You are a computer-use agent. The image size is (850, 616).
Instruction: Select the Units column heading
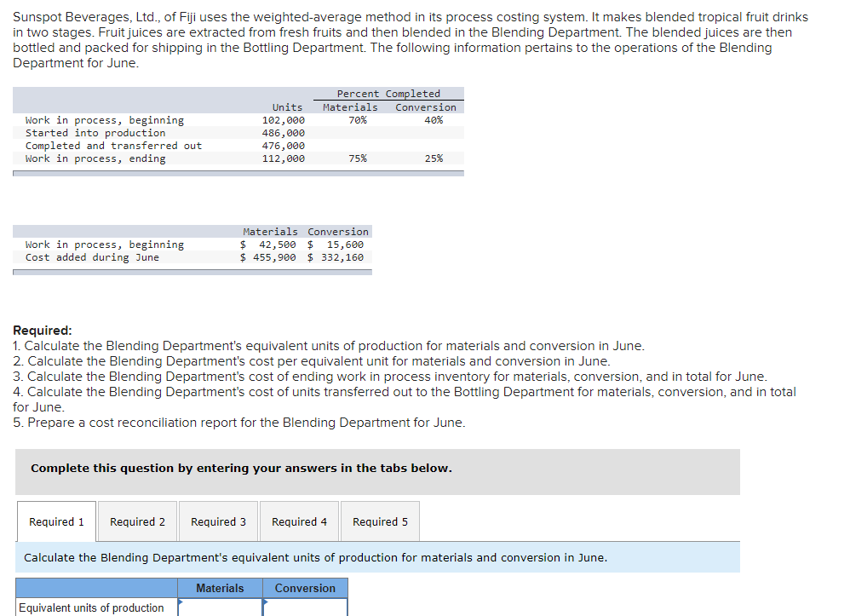click(x=287, y=107)
